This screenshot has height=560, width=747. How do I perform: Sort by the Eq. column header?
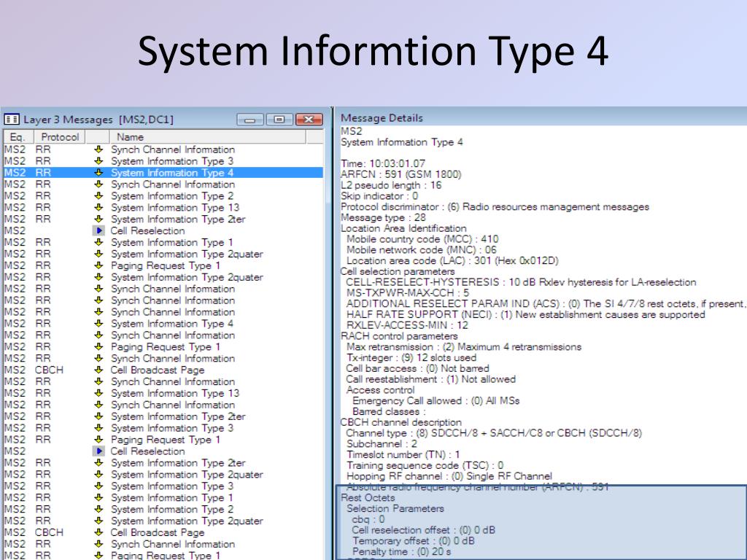(x=18, y=136)
